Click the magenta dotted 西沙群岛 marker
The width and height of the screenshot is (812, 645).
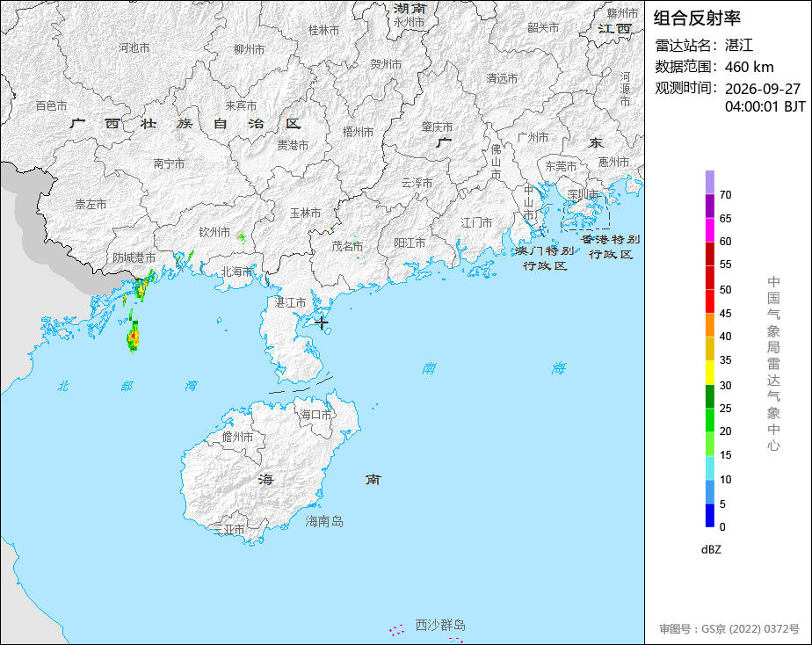pos(396,630)
